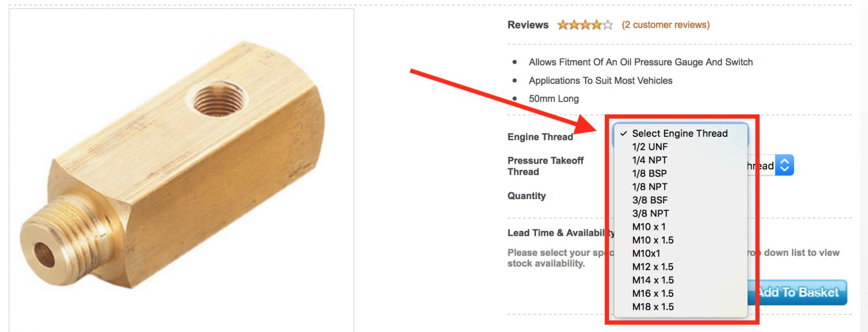The image size is (868, 332).
Task: Choose the 1/4 NPT thread option
Action: point(680,160)
